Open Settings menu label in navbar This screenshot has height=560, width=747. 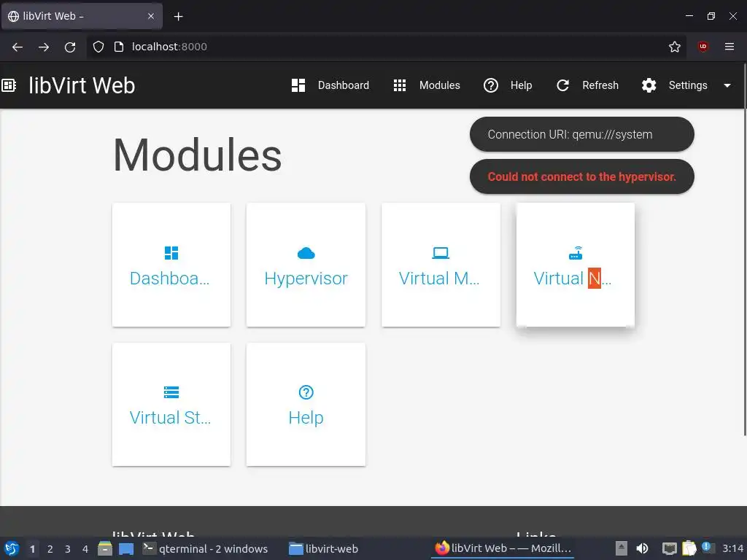pos(688,85)
